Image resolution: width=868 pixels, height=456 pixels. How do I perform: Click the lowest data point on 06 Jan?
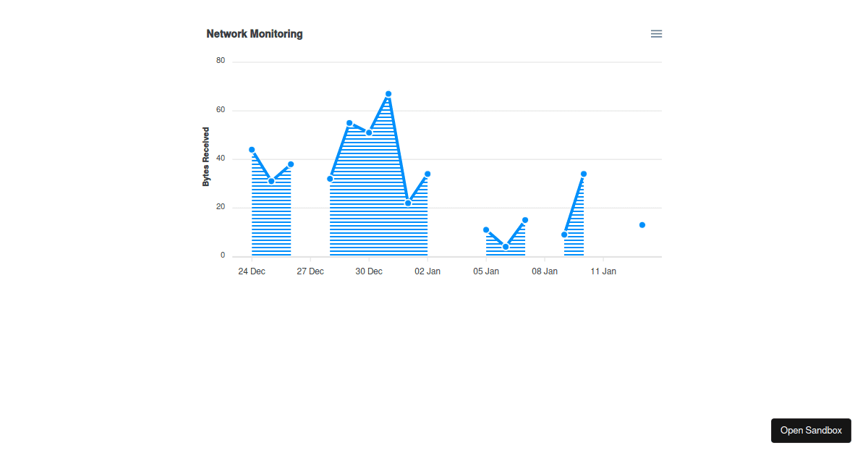coord(506,247)
